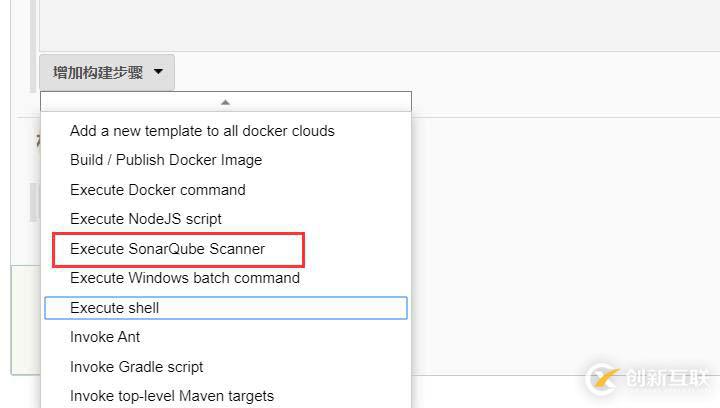Click the Execute shell menu item
Screen dimensions: 720x408
115,308
